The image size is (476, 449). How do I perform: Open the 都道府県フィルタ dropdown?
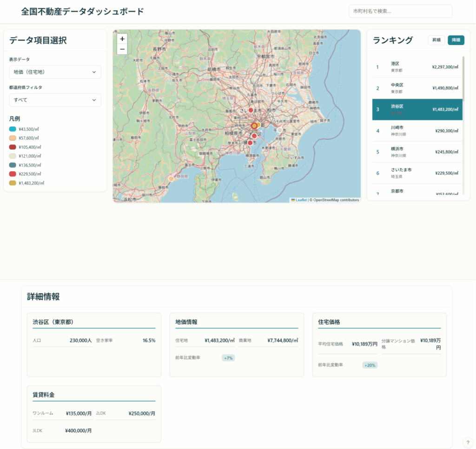coord(55,100)
